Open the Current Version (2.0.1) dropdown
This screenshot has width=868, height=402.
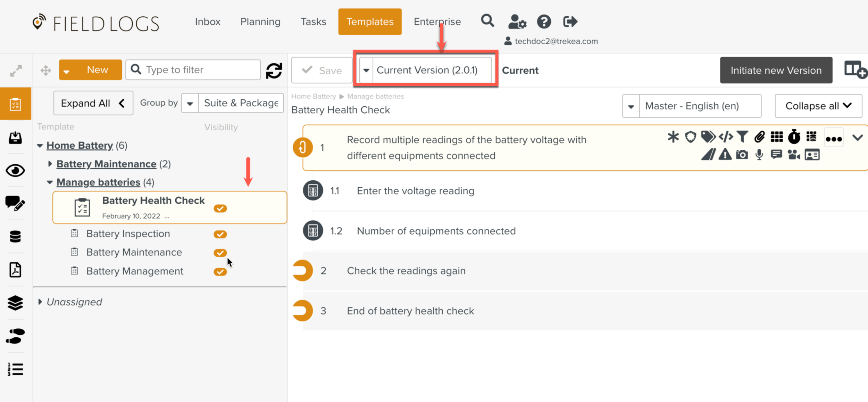coord(425,70)
